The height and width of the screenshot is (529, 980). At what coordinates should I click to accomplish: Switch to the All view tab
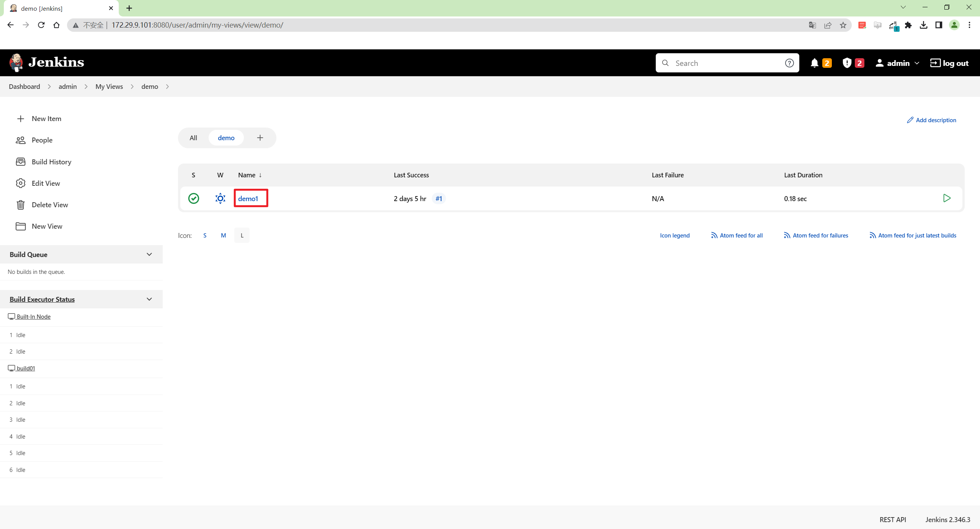193,138
